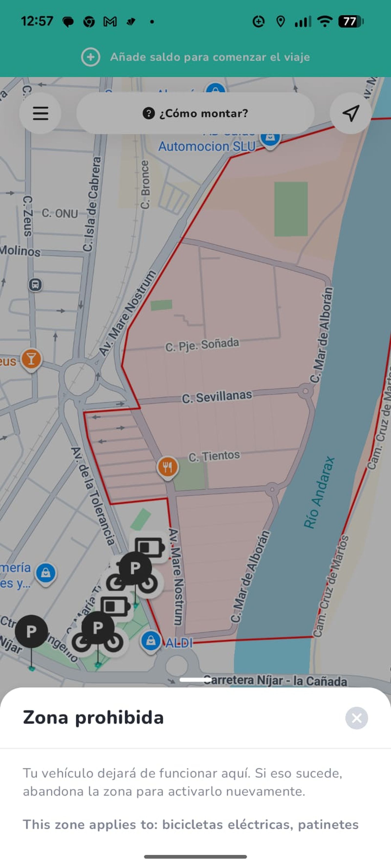Tap the blue shopping marker on the left edge

45,573
